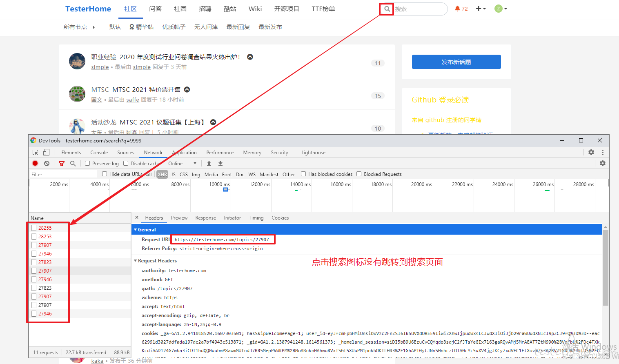Open the request Cookies tab

click(280, 218)
